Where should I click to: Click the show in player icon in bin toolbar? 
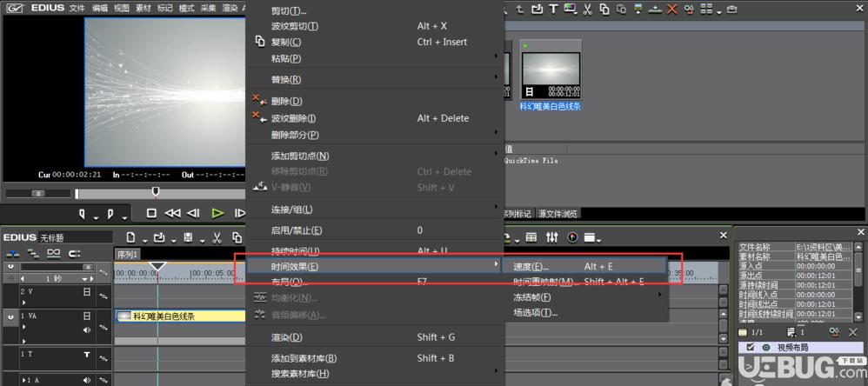click(638, 9)
